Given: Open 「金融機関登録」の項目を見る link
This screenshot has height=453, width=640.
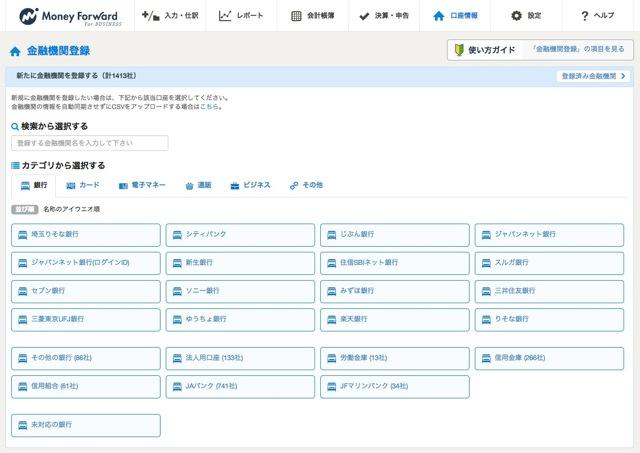Looking at the screenshot, I should click(578, 49).
